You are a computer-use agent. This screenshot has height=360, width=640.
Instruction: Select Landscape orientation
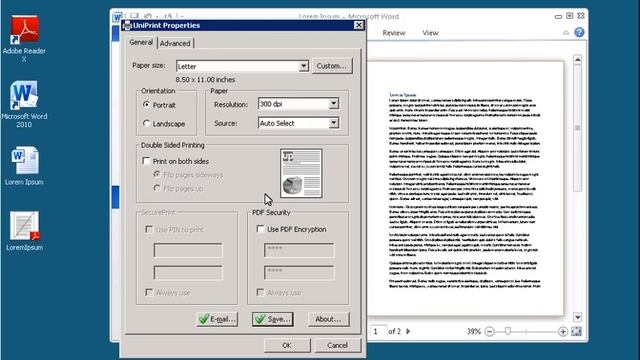point(146,123)
